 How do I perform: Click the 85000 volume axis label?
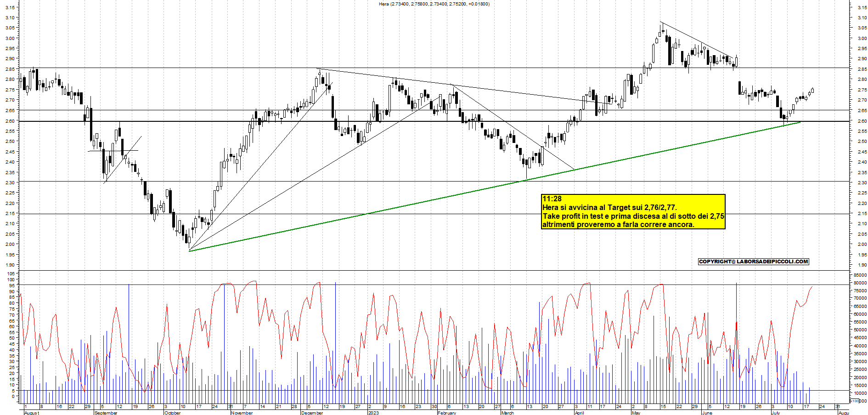click(x=860, y=275)
